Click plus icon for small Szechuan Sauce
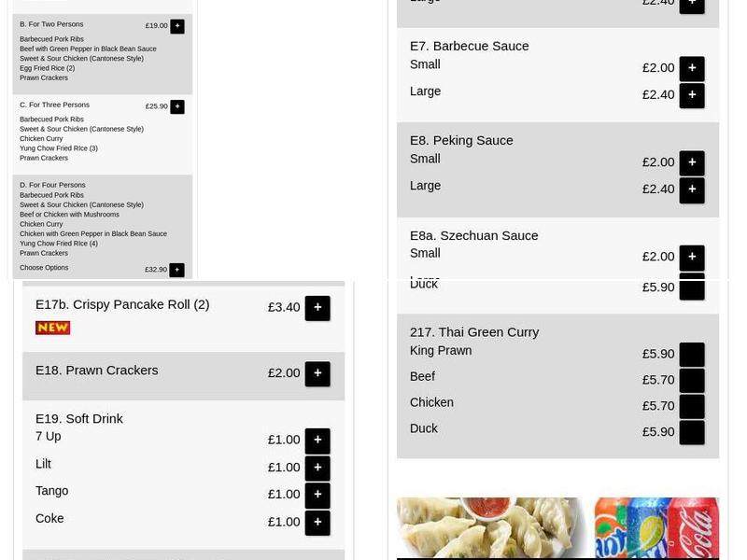 692,257
